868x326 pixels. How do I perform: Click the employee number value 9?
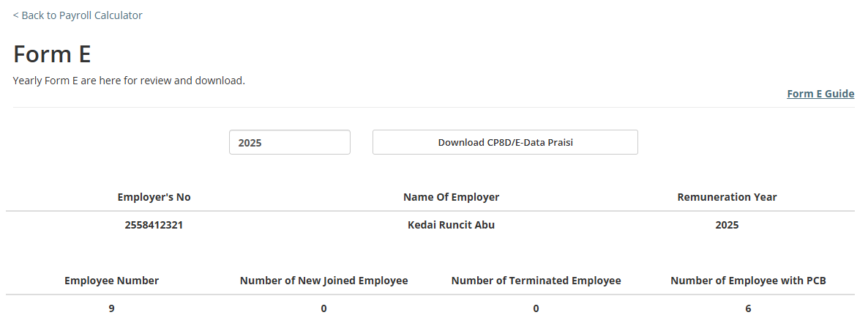tap(111, 308)
